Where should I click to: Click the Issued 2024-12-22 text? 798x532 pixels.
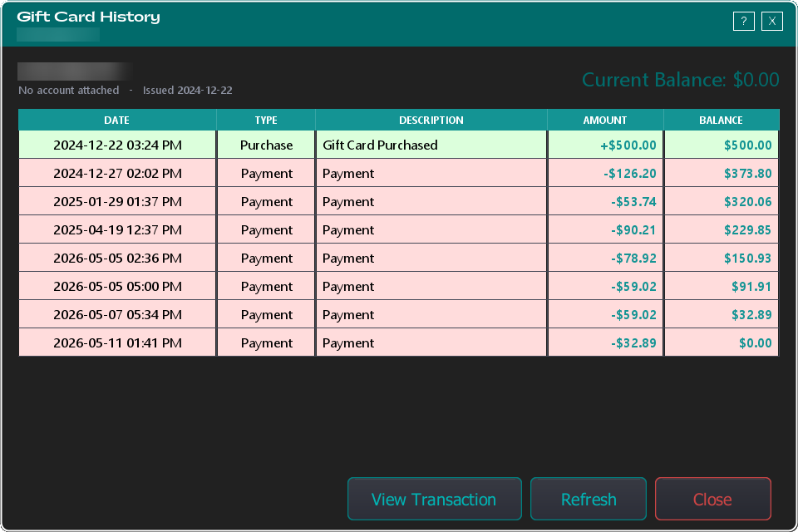[x=187, y=90]
